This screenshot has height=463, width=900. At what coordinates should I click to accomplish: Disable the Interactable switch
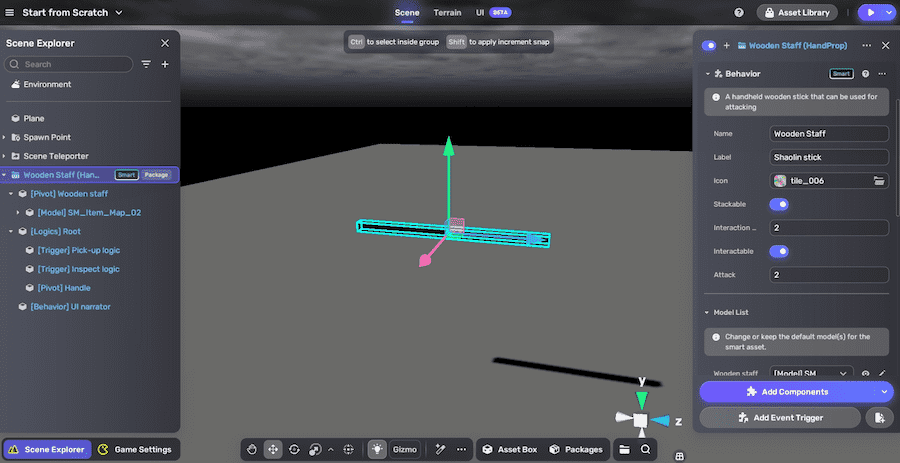tap(778, 251)
